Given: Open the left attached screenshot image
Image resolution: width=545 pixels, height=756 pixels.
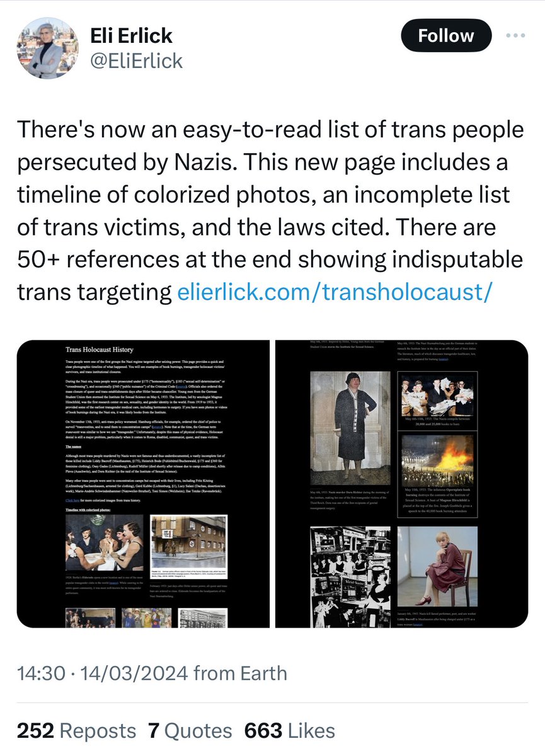Looking at the screenshot, I should click(143, 484).
